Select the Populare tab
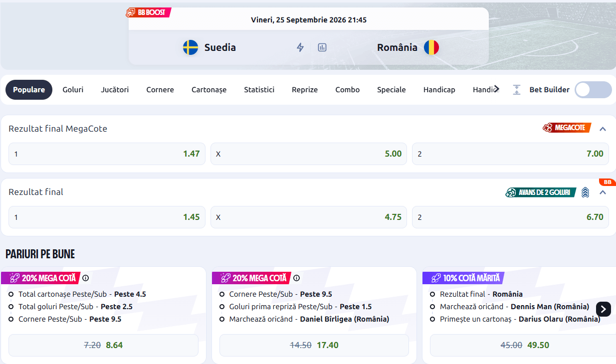This screenshot has height=364, width=616. 29,90
